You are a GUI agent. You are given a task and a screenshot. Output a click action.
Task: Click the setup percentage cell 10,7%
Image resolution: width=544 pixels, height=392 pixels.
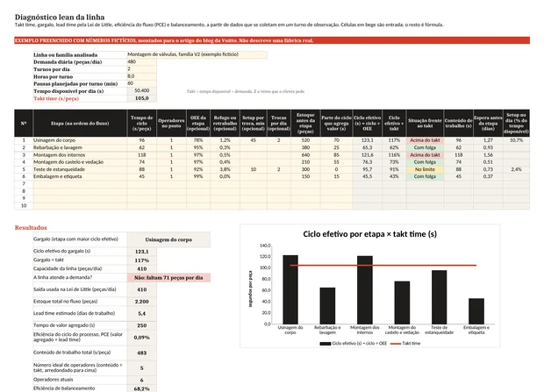(516, 140)
